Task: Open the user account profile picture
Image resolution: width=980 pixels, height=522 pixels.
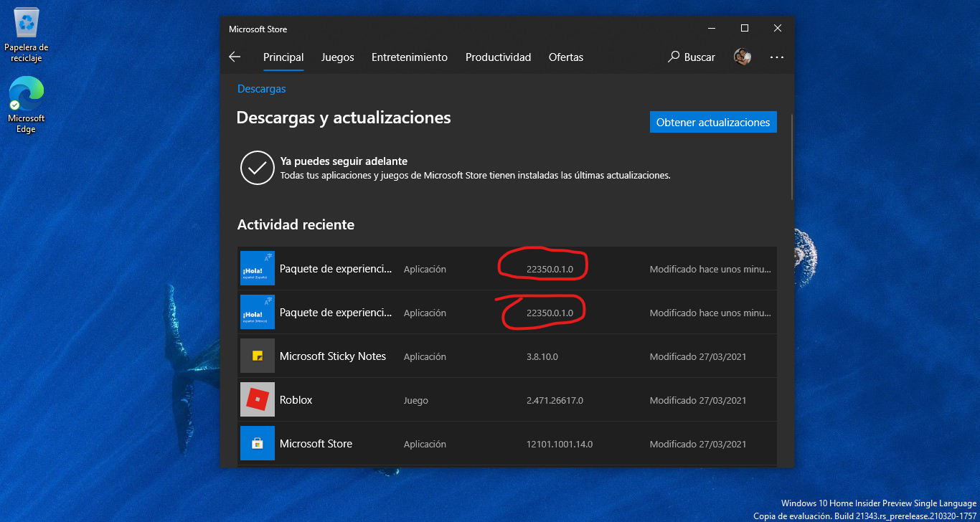Action: 743,57
